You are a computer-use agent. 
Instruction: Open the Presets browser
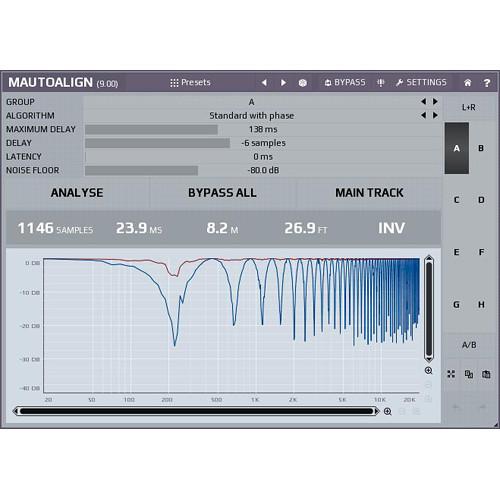pyautogui.click(x=190, y=82)
